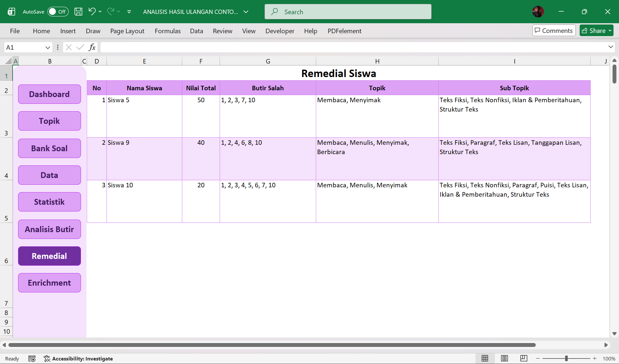Screen dimensions: 619x364
Task: Click Accessibility: Investigate in status bar
Action: 78,359
